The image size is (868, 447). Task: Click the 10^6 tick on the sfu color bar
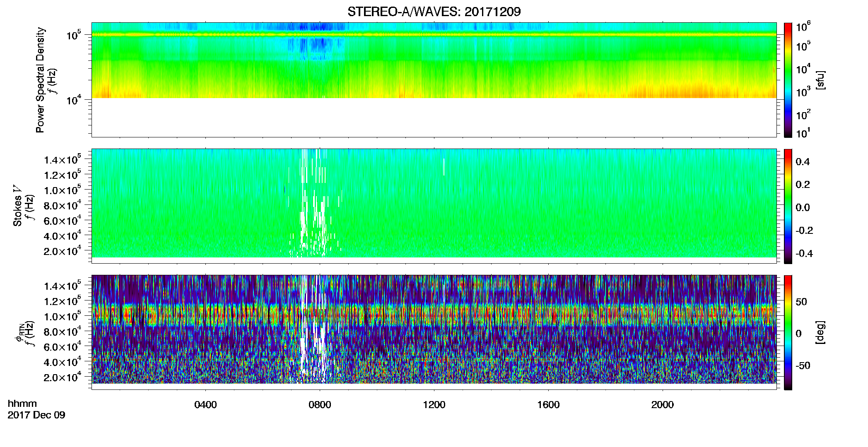point(803,27)
